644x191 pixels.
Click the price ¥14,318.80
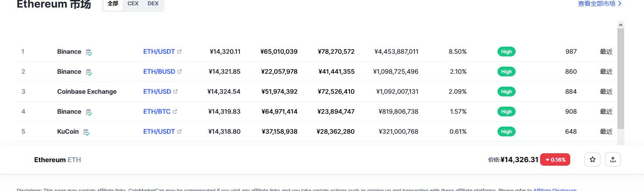(224, 131)
